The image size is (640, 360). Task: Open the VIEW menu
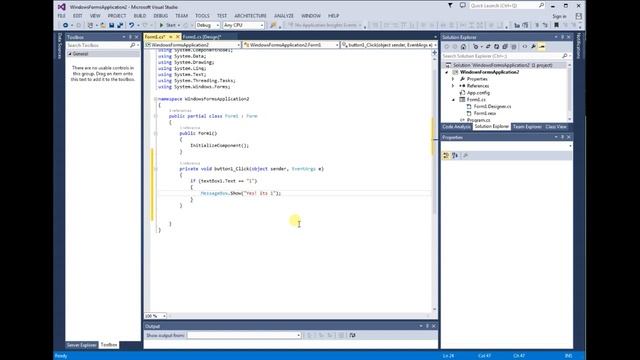point(95,16)
